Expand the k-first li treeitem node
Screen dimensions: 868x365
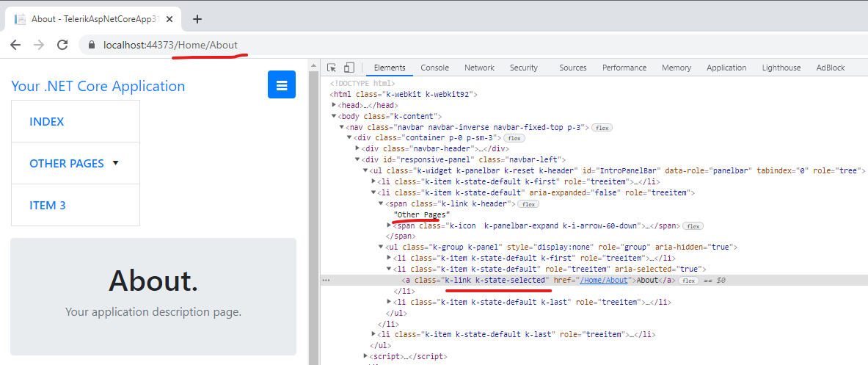pos(373,181)
